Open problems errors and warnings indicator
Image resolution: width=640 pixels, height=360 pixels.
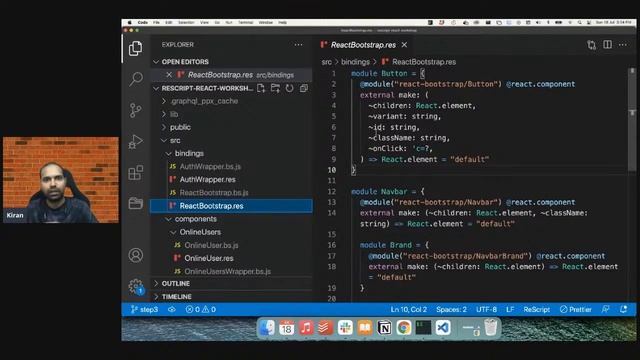201,309
